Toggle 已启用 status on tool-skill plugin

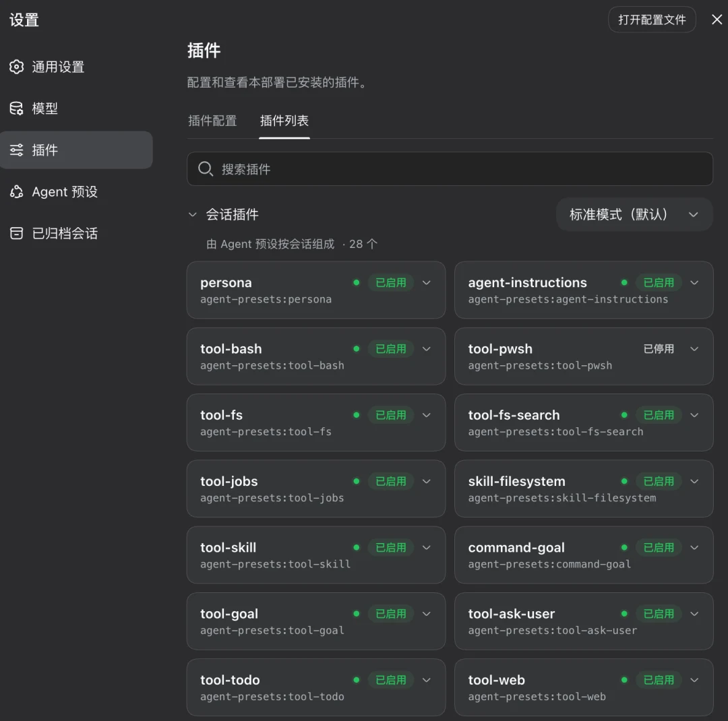click(x=390, y=548)
